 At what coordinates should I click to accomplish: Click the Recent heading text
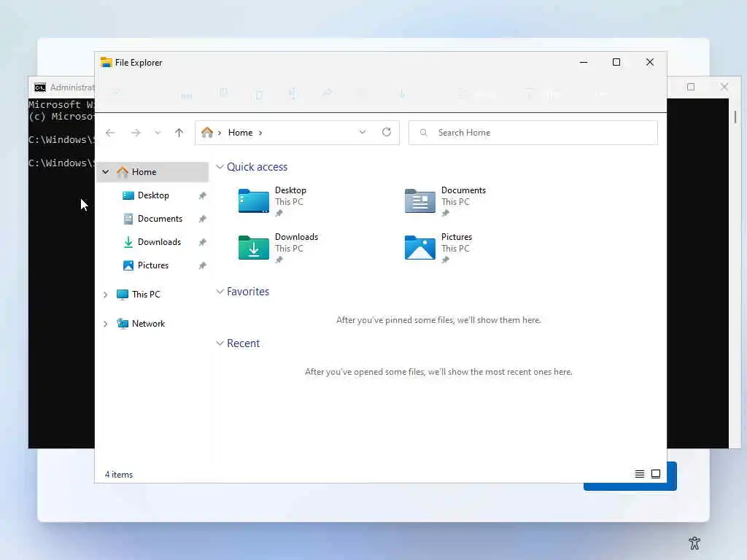click(243, 343)
